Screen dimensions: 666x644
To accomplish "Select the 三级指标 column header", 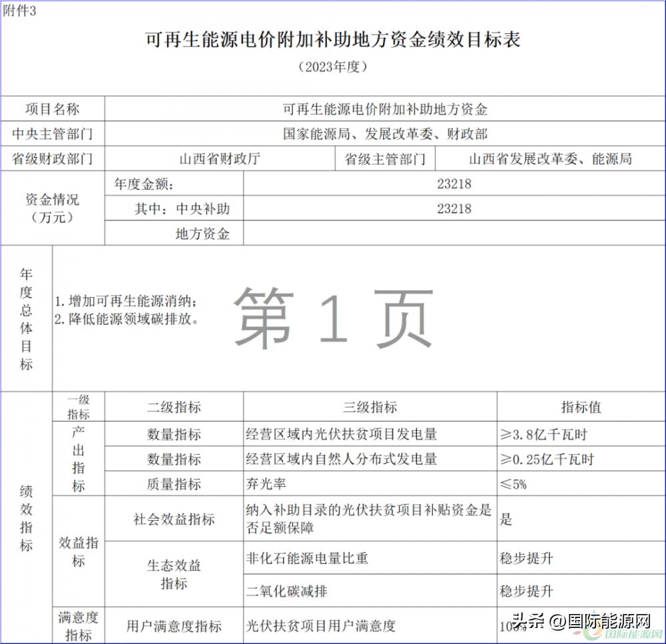I will click(x=370, y=406).
